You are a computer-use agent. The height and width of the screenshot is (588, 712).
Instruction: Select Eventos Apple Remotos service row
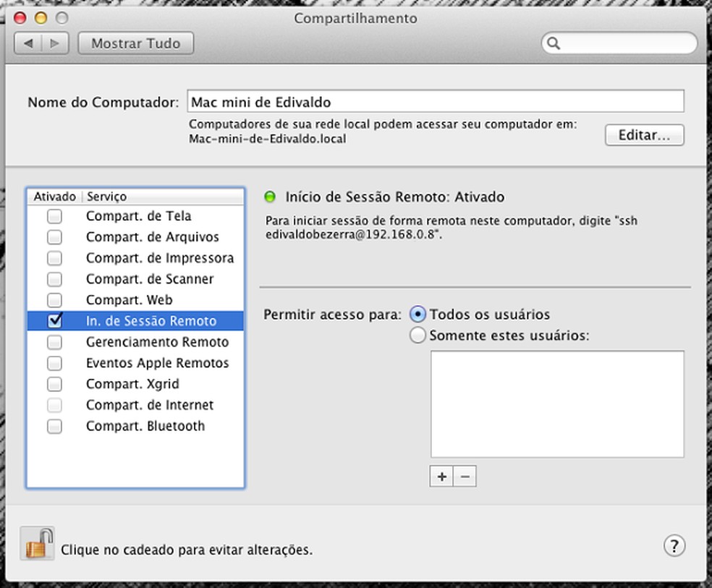coord(135,363)
